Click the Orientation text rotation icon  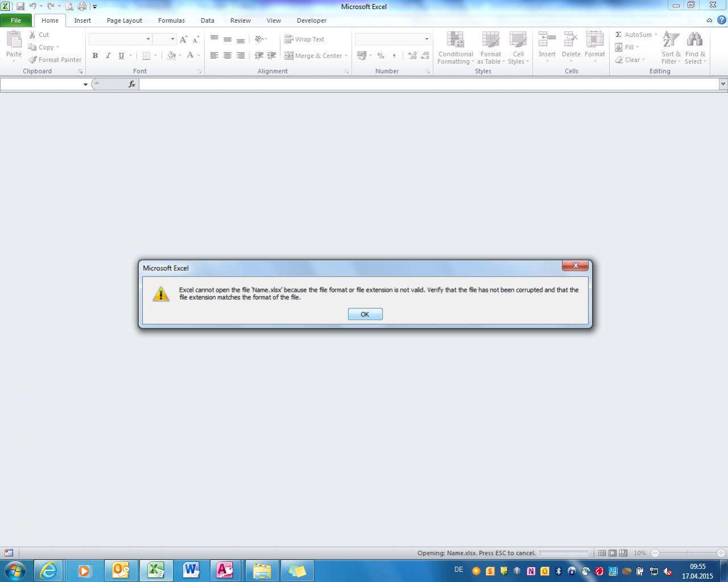259,39
